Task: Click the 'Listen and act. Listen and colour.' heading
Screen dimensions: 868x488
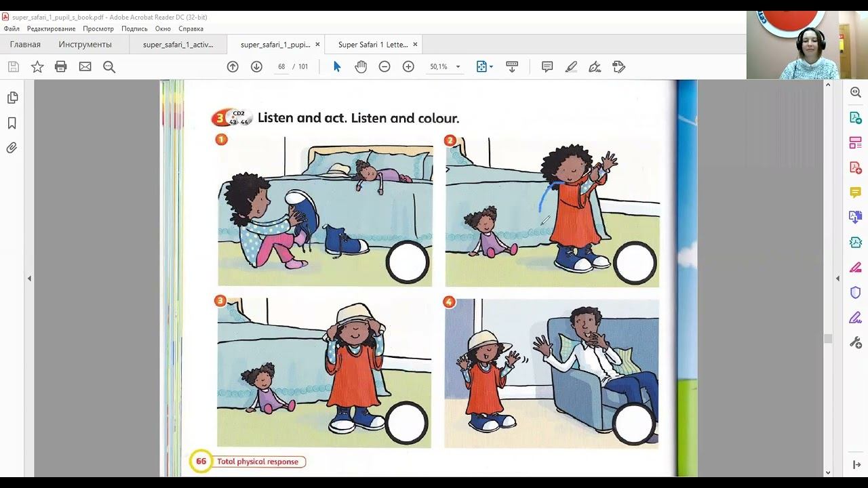Action: [x=359, y=118]
